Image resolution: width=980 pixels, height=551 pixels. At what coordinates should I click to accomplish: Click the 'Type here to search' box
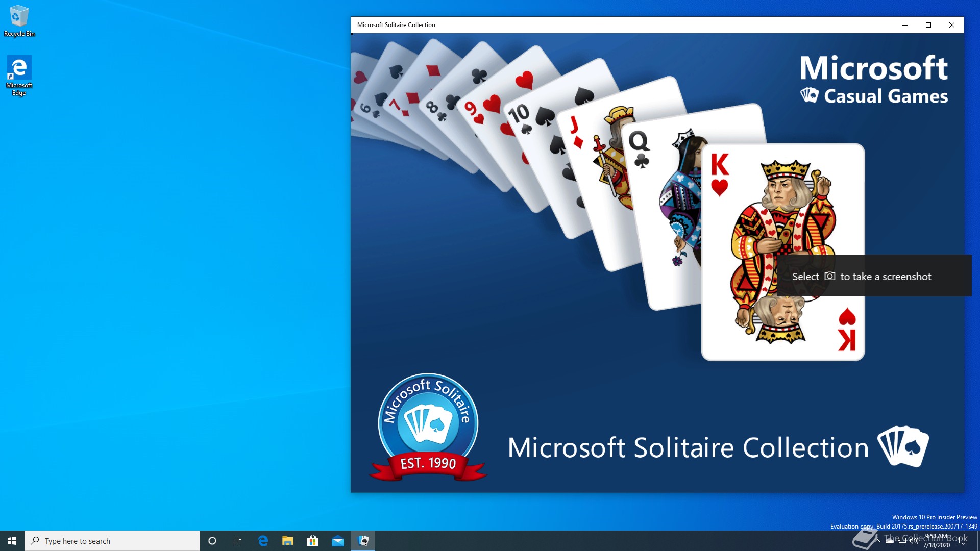point(112,541)
